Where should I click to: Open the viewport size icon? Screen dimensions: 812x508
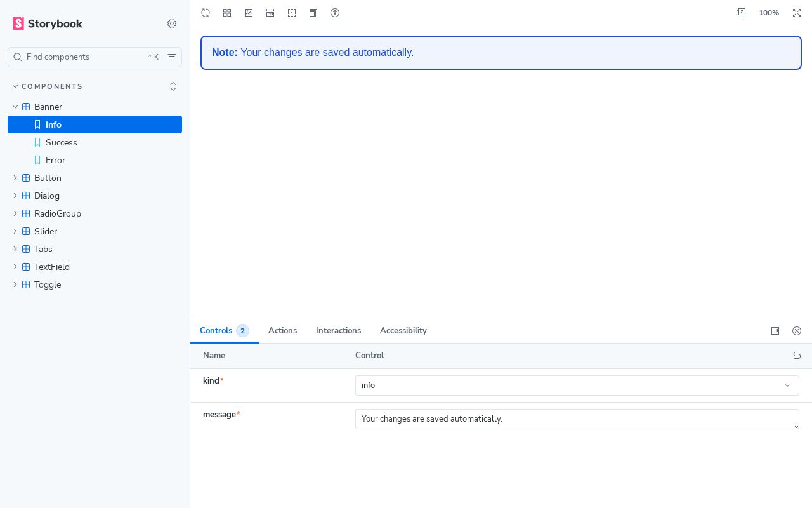click(313, 13)
